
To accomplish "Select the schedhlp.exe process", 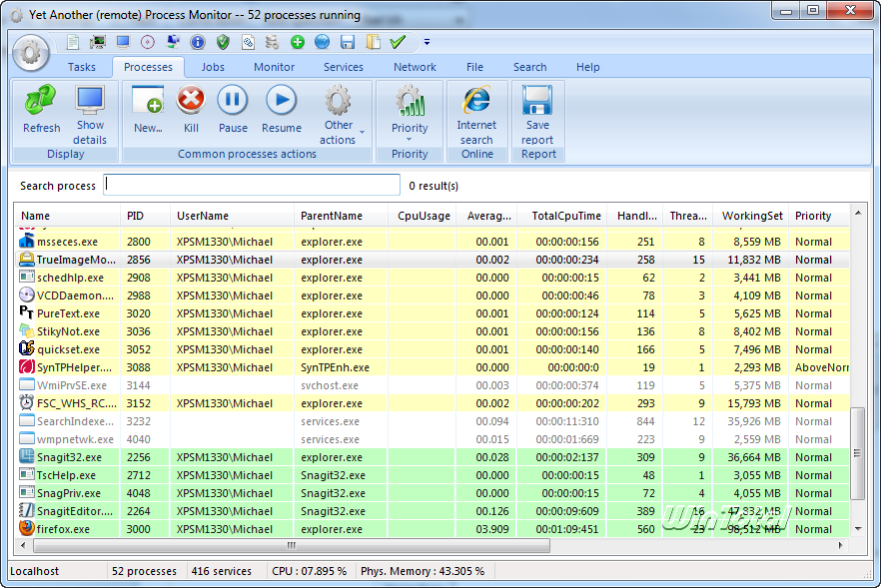I will [432, 278].
